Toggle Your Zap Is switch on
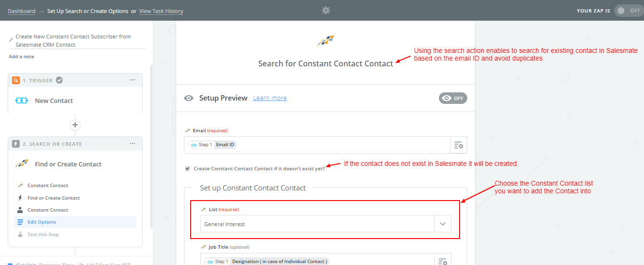 tap(629, 11)
